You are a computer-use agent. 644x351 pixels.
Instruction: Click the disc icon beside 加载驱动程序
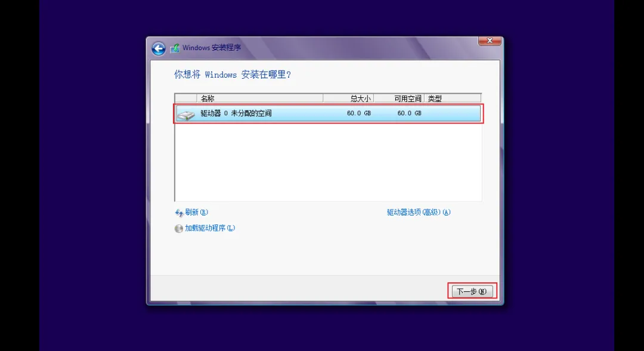pos(179,229)
